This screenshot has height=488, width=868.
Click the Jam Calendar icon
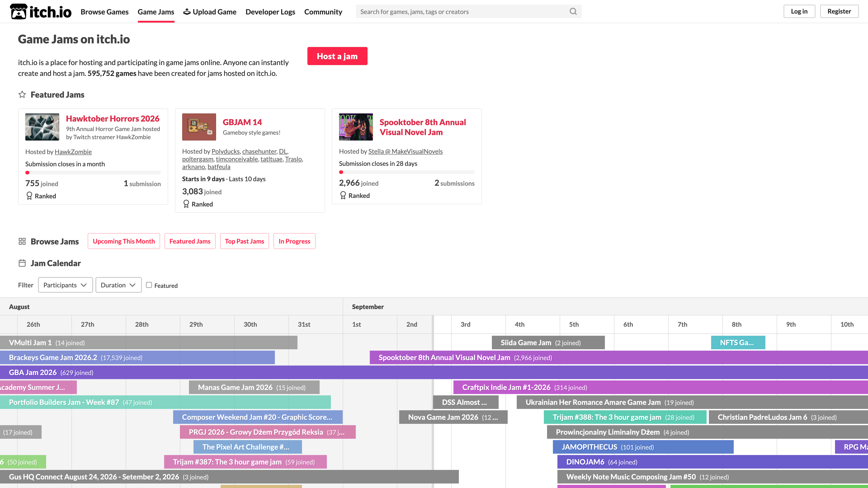[22, 263]
